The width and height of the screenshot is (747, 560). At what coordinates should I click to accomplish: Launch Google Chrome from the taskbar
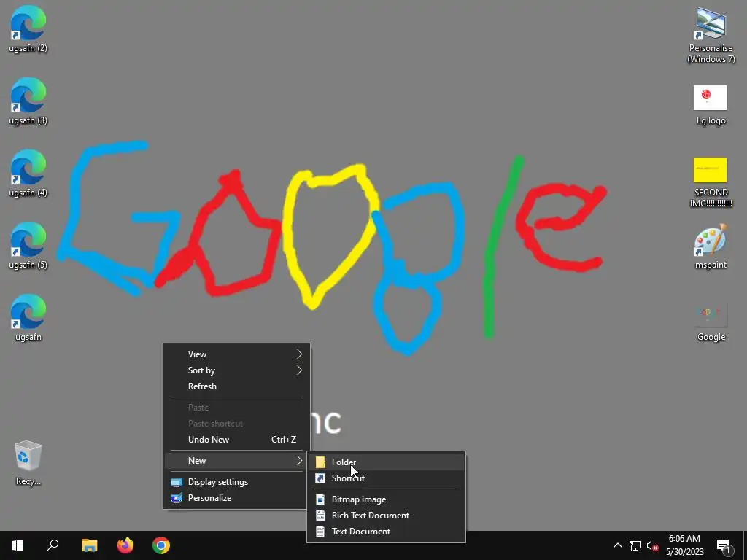pos(161,545)
